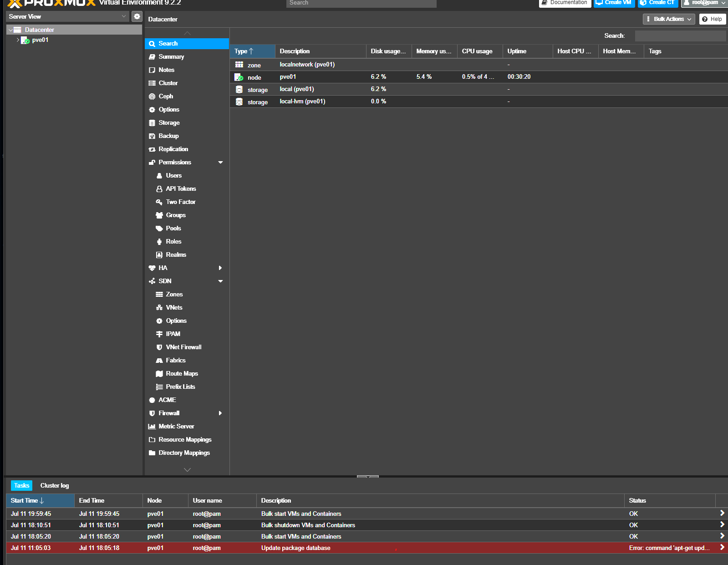728x565 pixels.
Task: Open the Server View dropdown
Action: (68, 16)
